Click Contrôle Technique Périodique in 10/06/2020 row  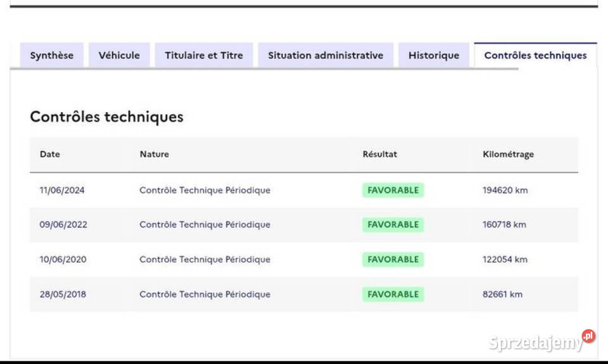(x=205, y=260)
